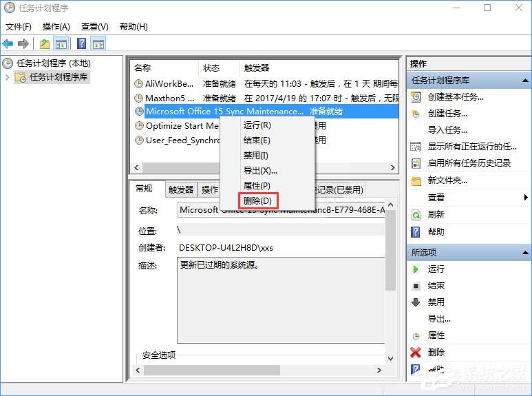Click the red X 删除 icon
Image resolution: width=532 pixels, height=396 pixels.
(416, 353)
